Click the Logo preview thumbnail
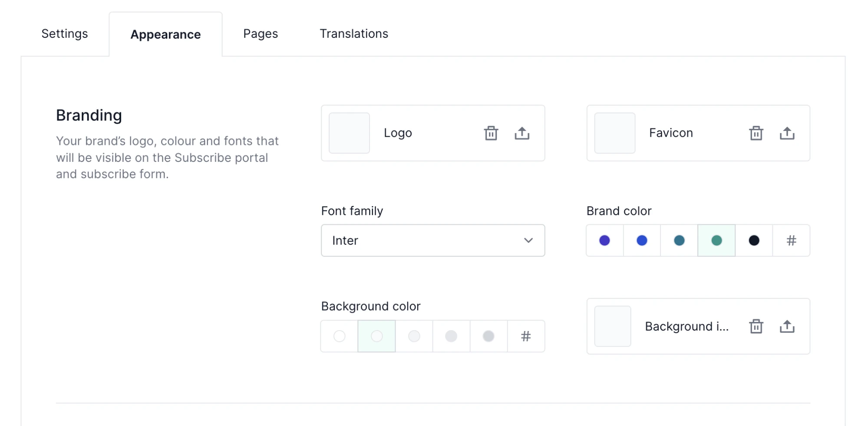 349,133
